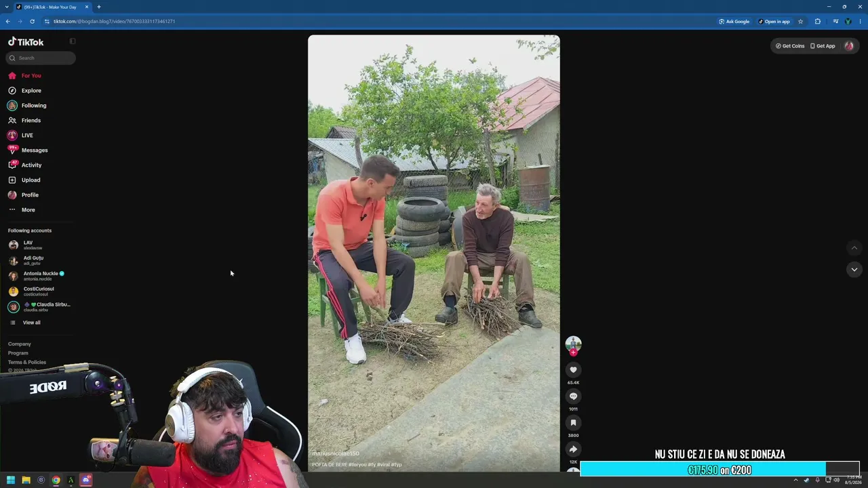Open Antonia Nuckle following account

[41, 276]
